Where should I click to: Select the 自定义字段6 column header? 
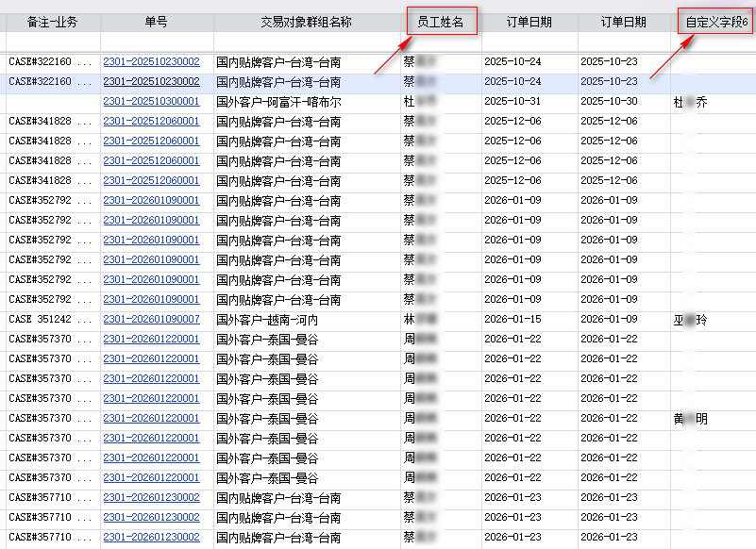tap(715, 23)
